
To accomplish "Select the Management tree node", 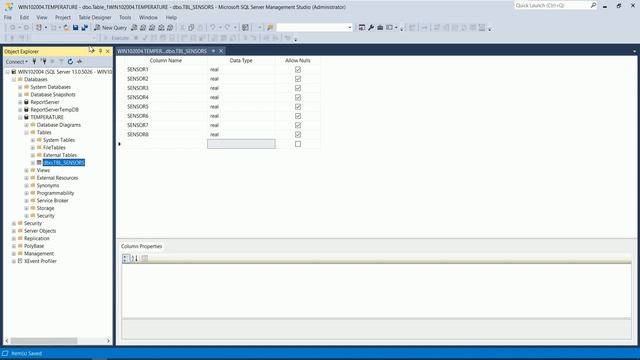I will (39, 253).
